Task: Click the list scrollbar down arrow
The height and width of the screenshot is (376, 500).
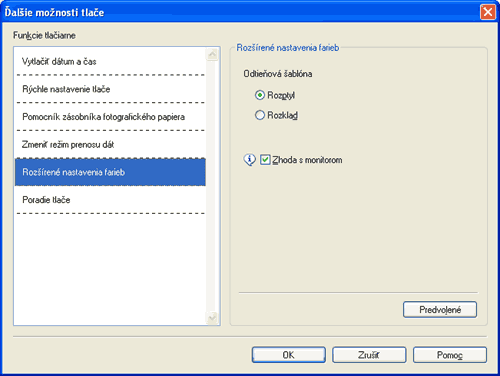Action: coord(212,318)
